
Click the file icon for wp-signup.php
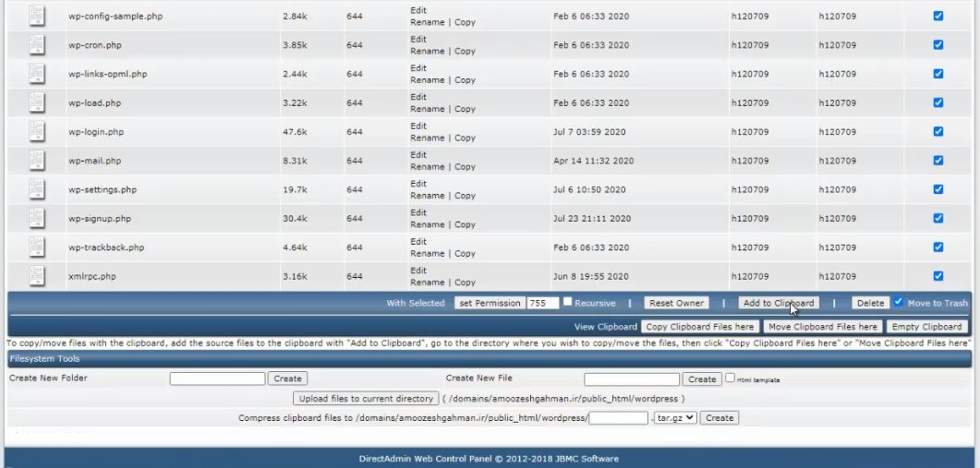tap(37, 218)
